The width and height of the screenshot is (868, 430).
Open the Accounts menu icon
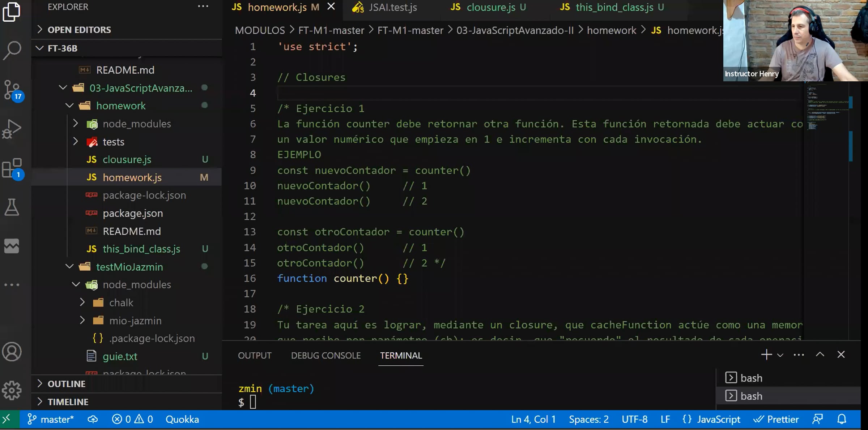(x=12, y=352)
